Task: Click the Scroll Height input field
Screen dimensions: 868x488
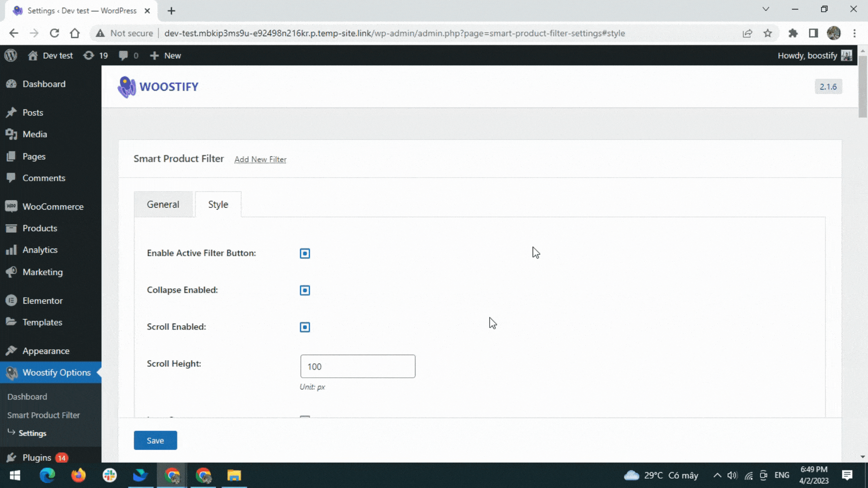Action: coord(358,366)
